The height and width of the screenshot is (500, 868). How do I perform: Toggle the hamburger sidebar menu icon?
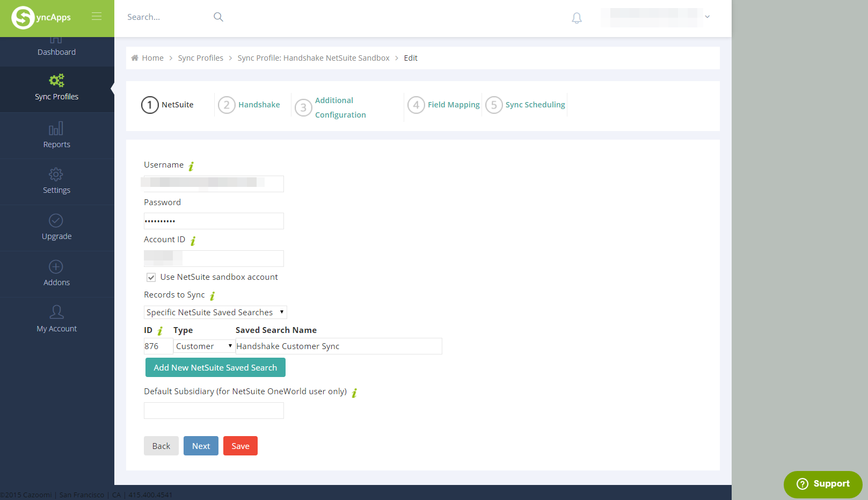point(97,17)
